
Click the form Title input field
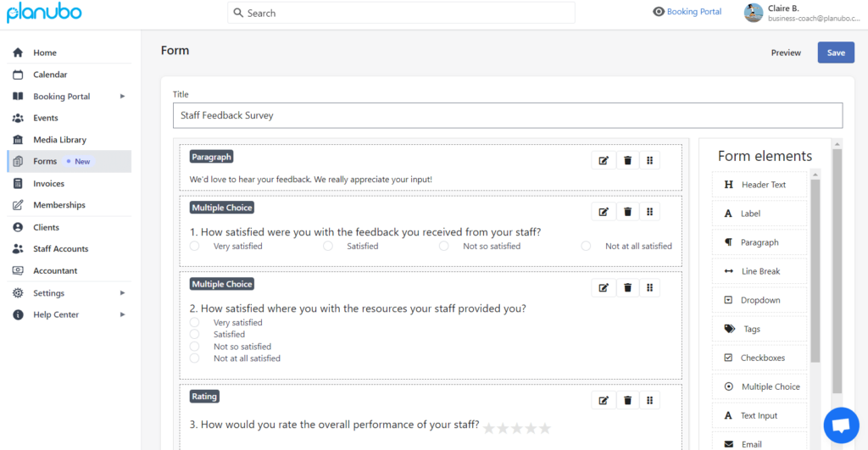coord(507,115)
